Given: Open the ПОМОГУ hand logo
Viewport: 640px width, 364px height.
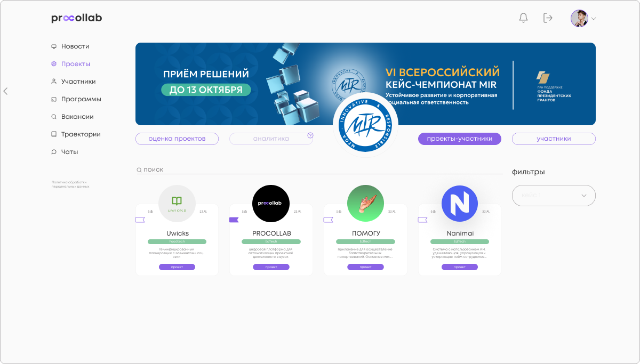Looking at the screenshot, I should [x=365, y=204].
